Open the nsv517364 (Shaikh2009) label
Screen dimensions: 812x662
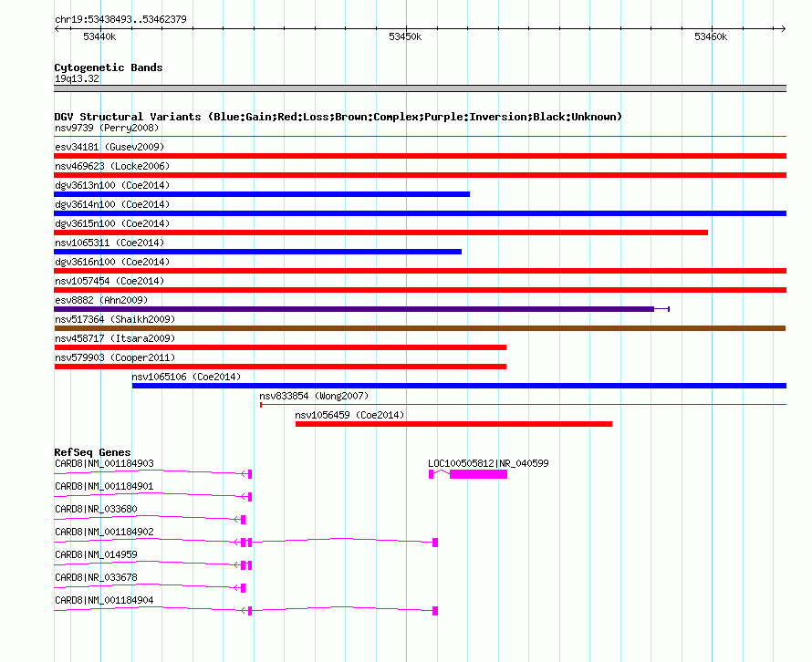(115, 319)
